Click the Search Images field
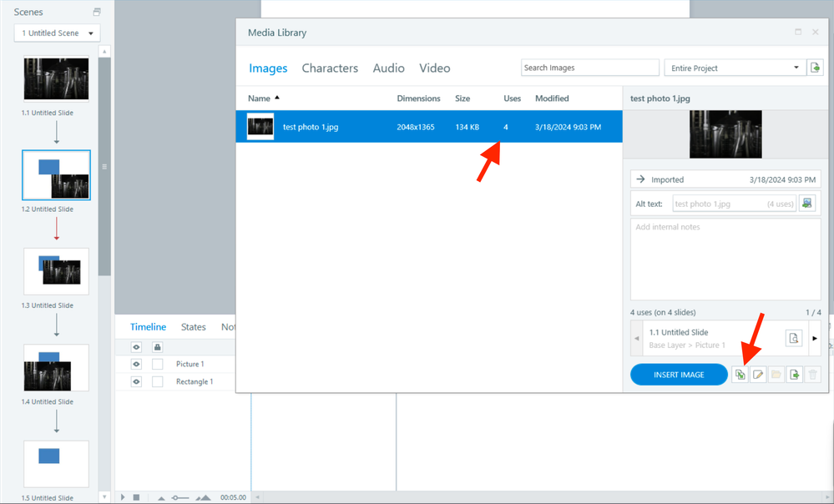Image resolution: width=834 pixels, height=504 pixels. pyautogui.click(x=590, y=68)
